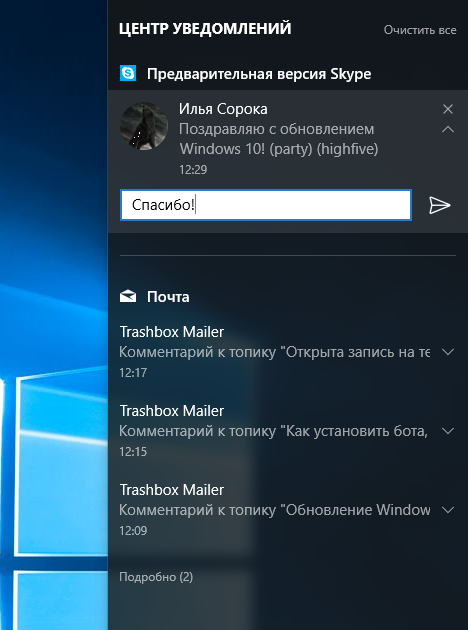Screen dimensions: 468x630
Task: Expand the 12:17 Trashbox Mailer notification
Action: pyautogui.click(x=448, y=352)
